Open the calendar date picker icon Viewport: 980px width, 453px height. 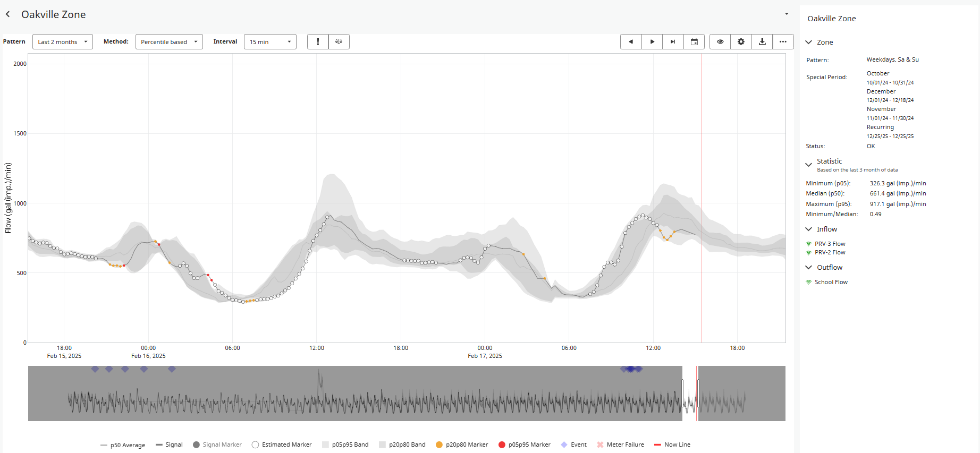coord(694,41)
